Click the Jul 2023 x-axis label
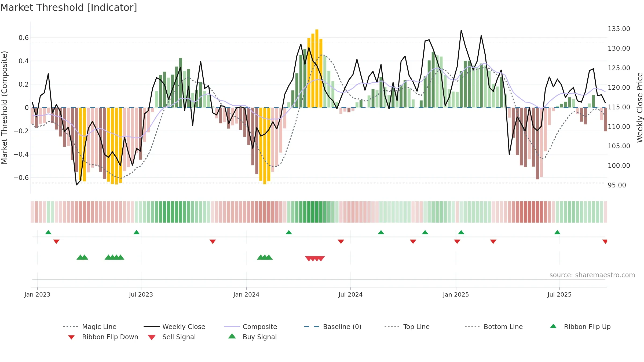Screen dimensions: 644x362 point(141,295)
